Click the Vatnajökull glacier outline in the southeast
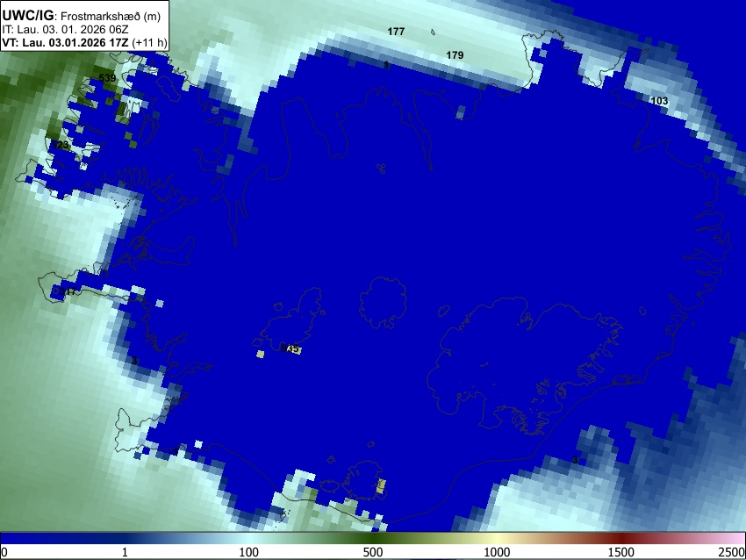 pos(526,364)
